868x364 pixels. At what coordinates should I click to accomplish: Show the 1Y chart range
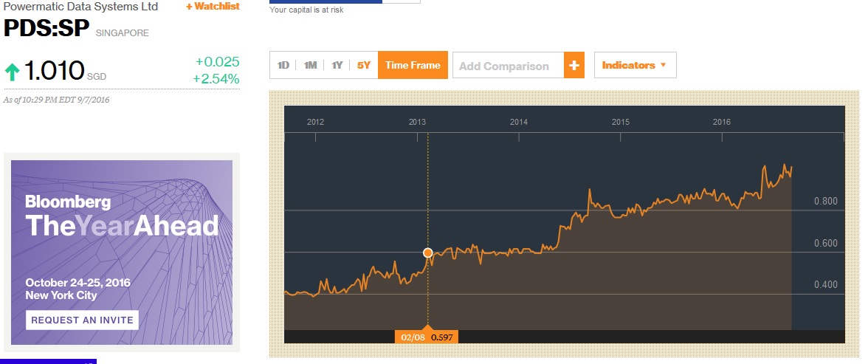[x=337, y=66]
